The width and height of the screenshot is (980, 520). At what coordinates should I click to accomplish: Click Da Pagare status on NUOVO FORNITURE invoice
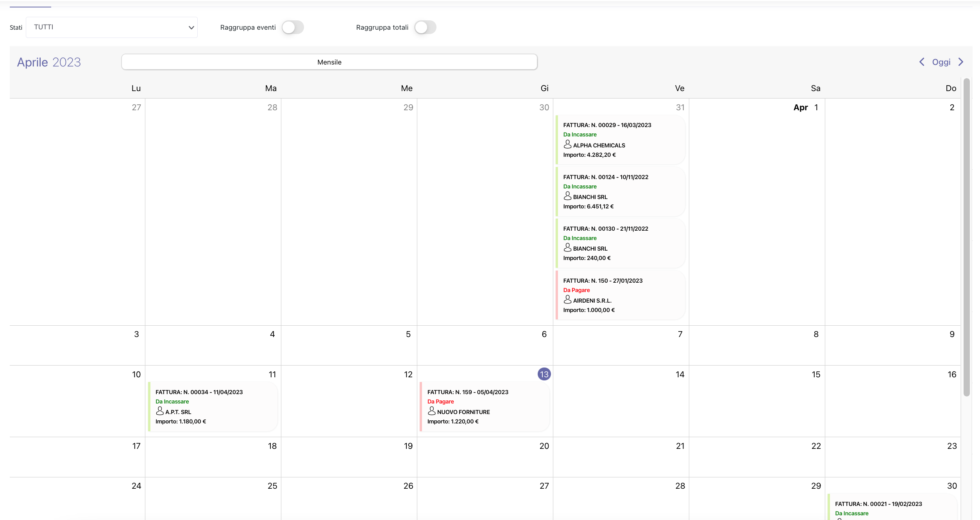coord(440,402)
